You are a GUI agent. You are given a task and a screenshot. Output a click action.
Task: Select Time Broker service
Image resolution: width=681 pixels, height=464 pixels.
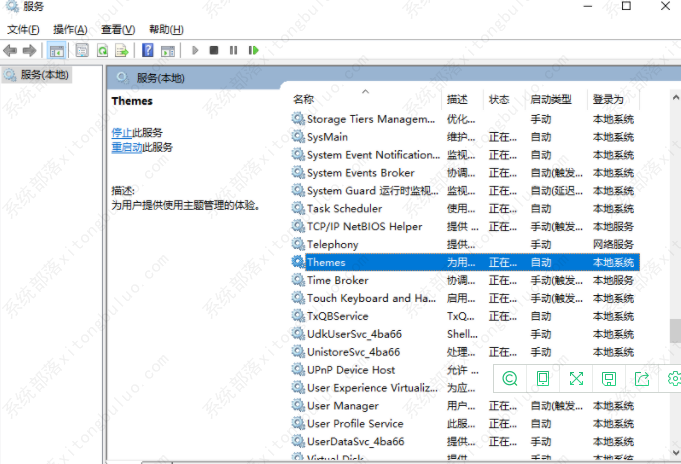coord(337,280)
